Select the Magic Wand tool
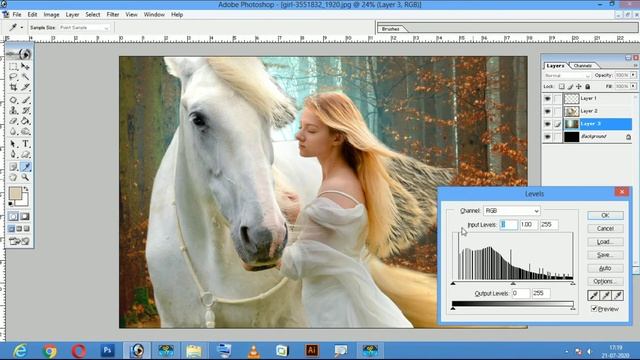Screen dimensions: 640x360 pos(25,77)
